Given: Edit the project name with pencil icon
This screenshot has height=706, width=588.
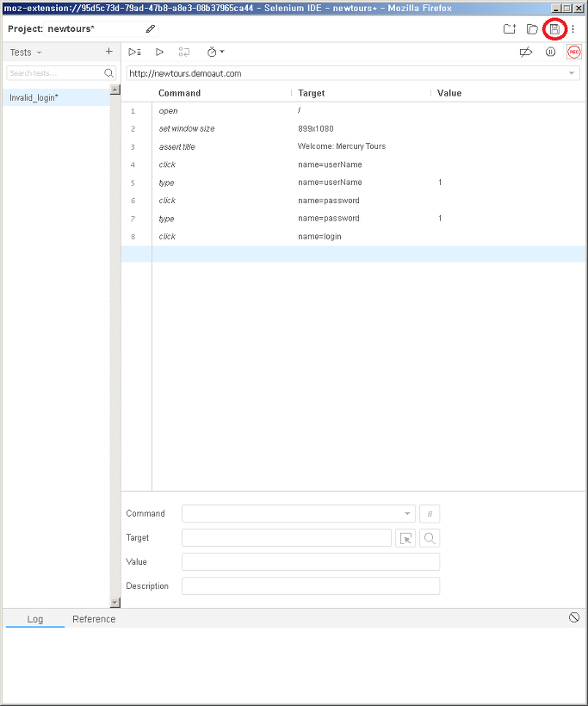Looking at the screenshot, I should 151,29.
